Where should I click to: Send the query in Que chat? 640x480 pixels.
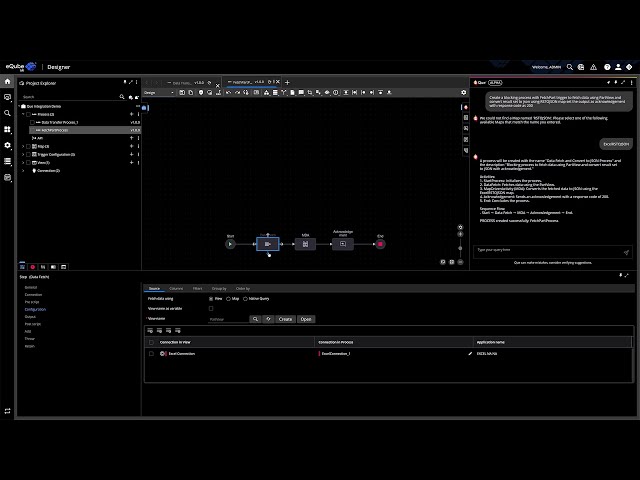coord(626,253)
